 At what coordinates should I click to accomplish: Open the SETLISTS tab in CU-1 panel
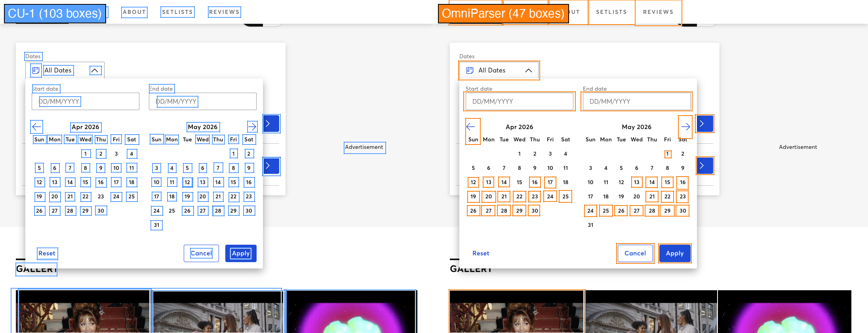(x=177, y=12)
